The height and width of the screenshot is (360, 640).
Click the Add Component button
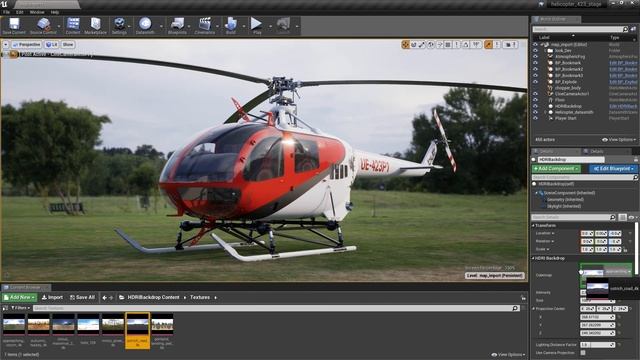556,169
